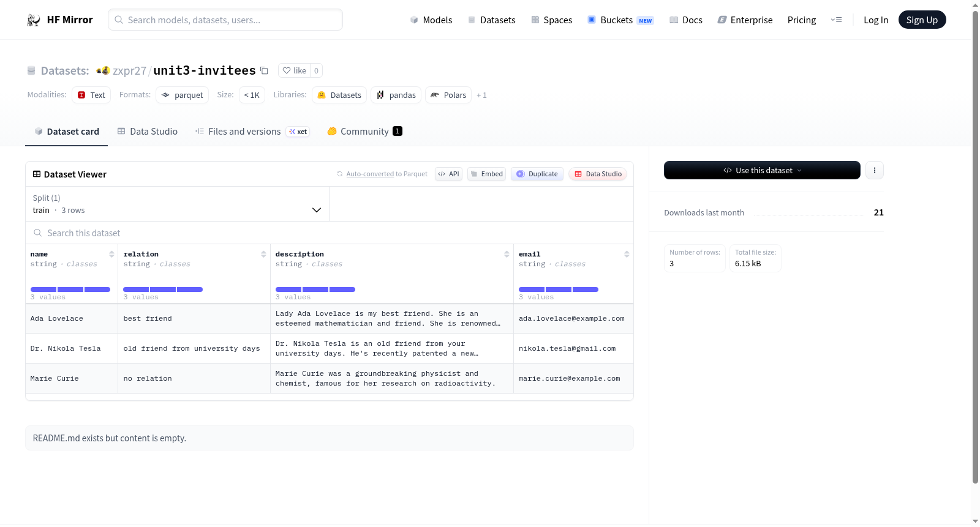Viewport: 980px width, 527px height.
Task: Click the Dataset Viewer table icon
Action: 37,174
